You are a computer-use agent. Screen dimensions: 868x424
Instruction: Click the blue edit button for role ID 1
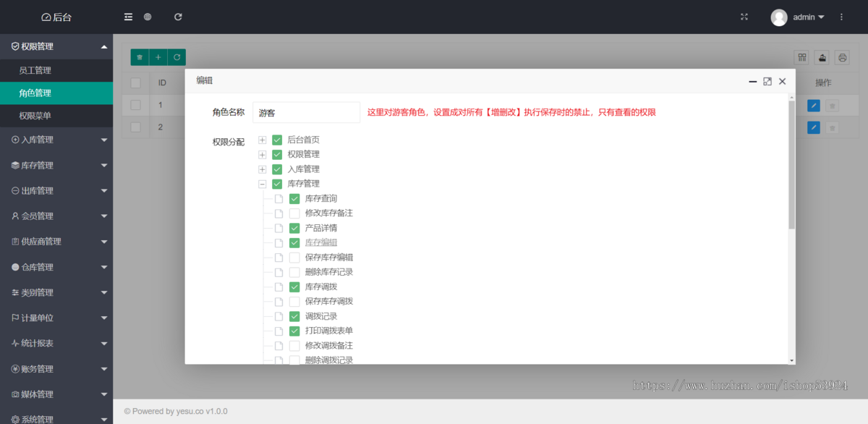813,104
